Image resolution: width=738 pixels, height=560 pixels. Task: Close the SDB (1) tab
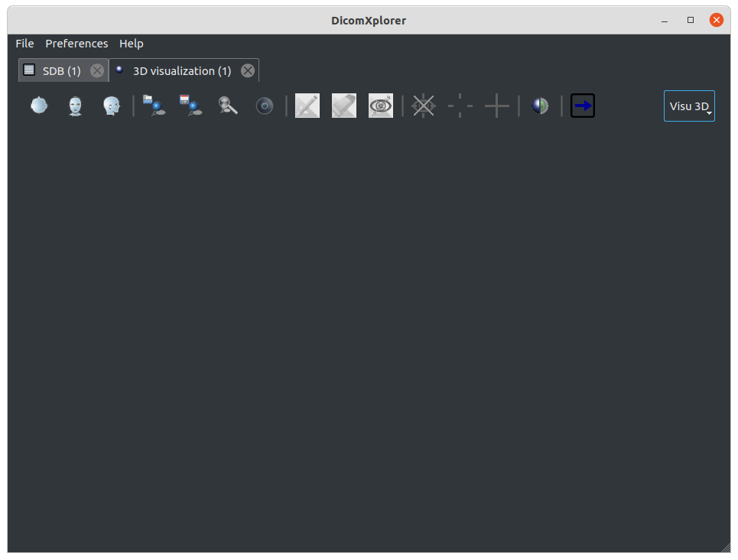tap(97, 70)
